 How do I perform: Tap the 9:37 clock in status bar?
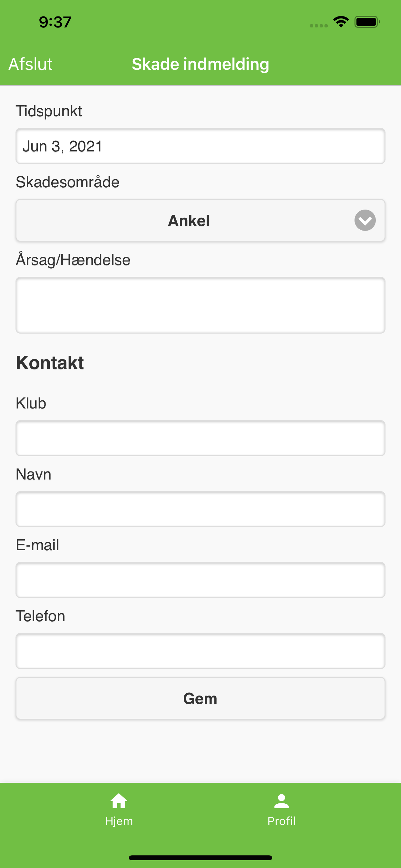(55, 22)
